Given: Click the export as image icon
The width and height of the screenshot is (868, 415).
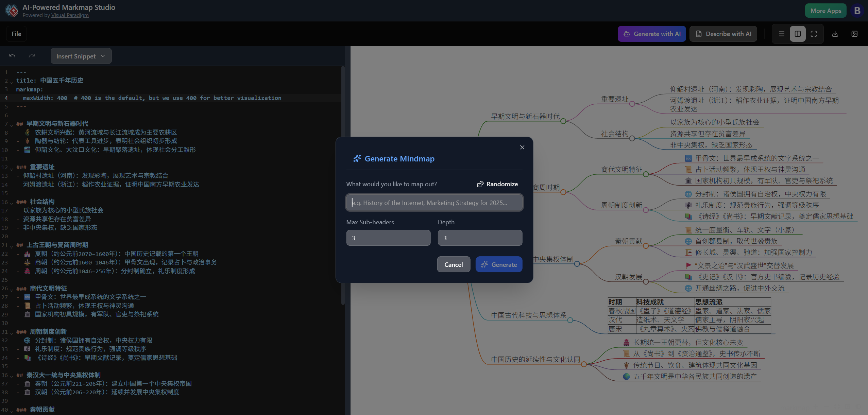Looking at the screenshot, I should coord(854,34).
